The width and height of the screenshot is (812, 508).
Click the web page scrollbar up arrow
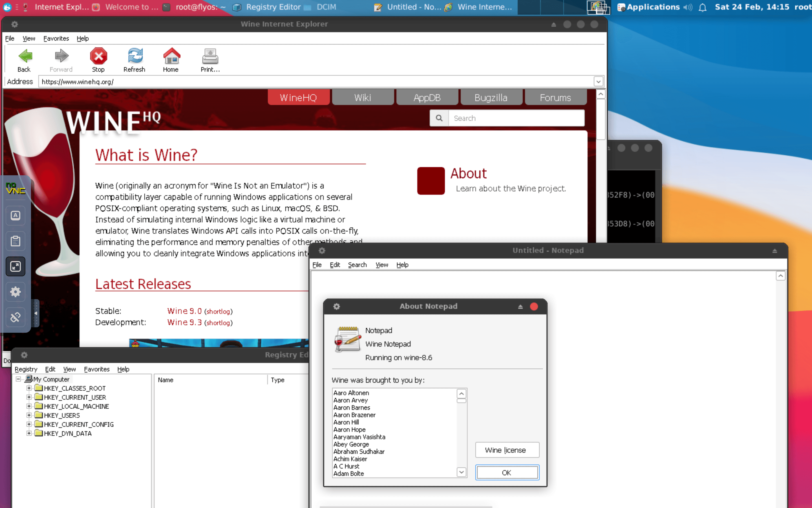601,95
